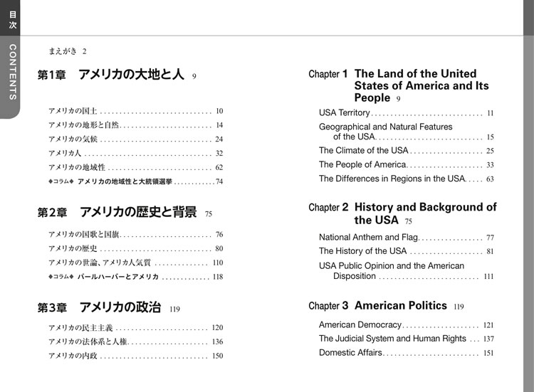Open entry アメリカ人 page 32

tap(135, 153)
